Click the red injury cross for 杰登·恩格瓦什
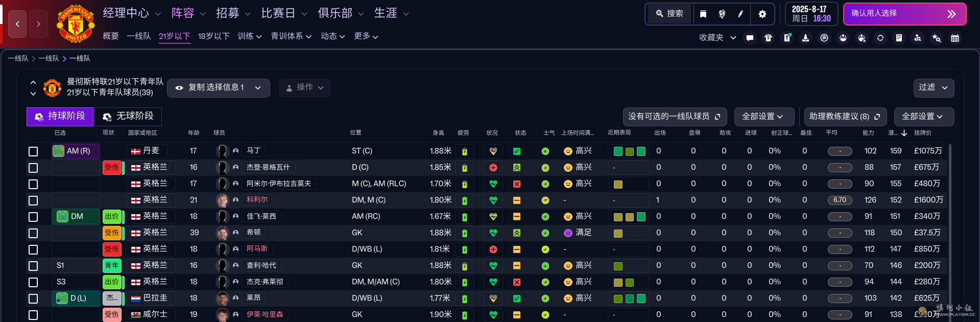 (493, 168)
